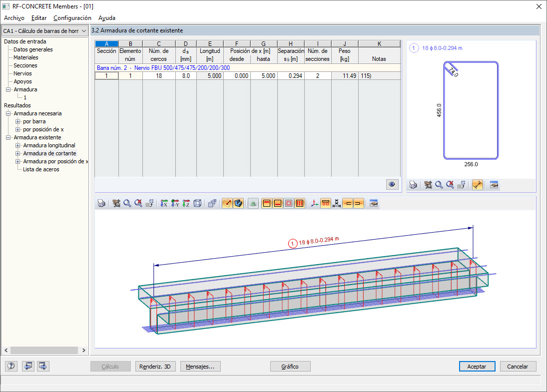The image size is (547, 392).
Task: Toggle left rebar end labeling
Action: point(348,203)
